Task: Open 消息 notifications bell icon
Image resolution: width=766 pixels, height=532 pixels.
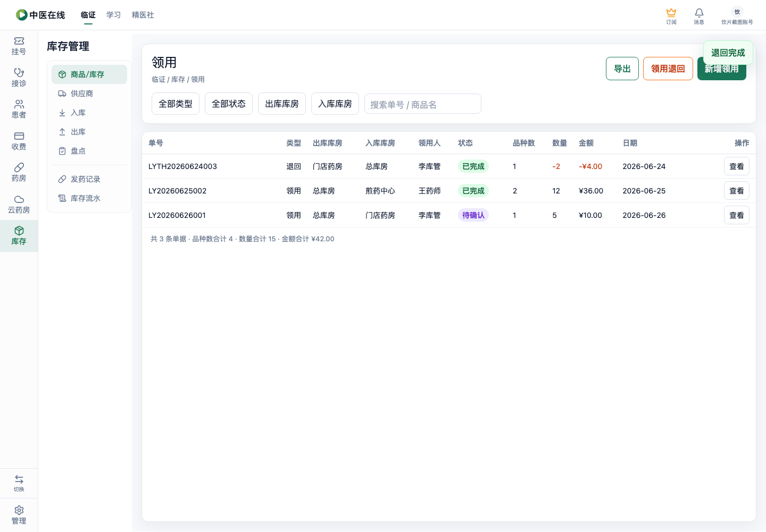Action: 699,12
